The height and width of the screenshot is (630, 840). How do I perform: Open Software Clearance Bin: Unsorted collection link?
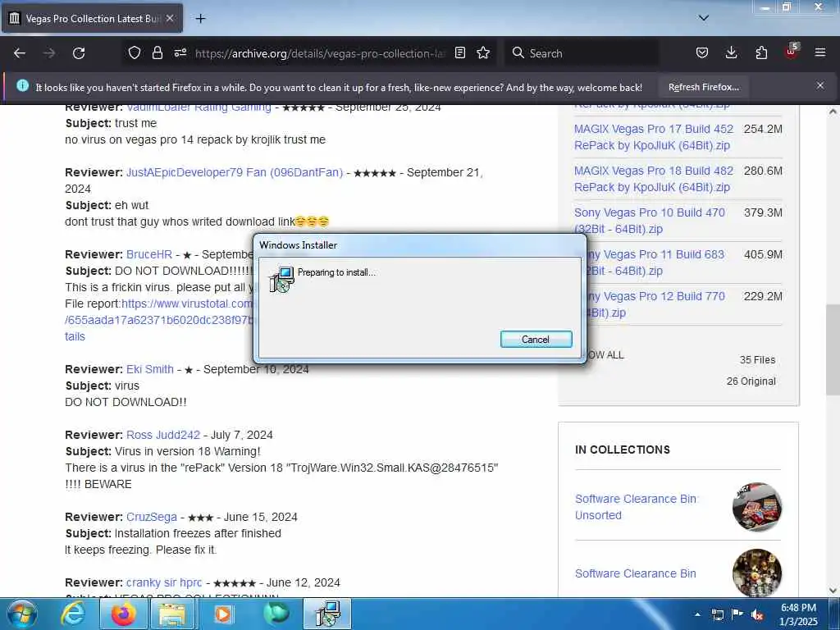pos(636,507)
